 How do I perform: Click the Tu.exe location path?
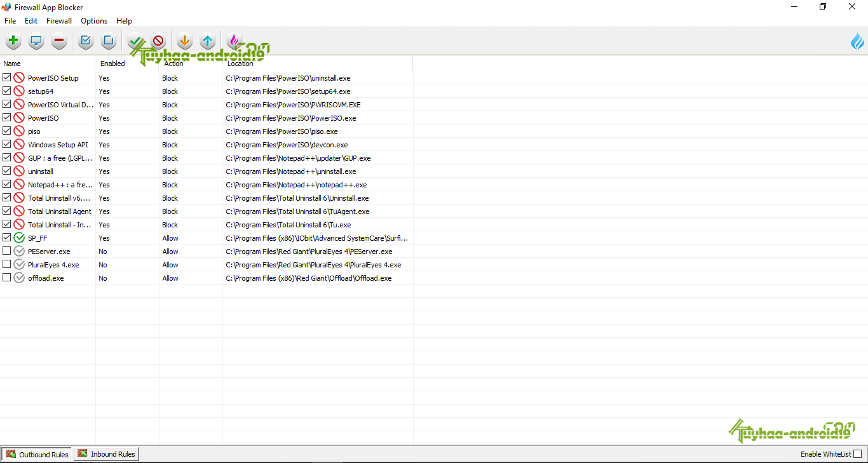point(288,225)
